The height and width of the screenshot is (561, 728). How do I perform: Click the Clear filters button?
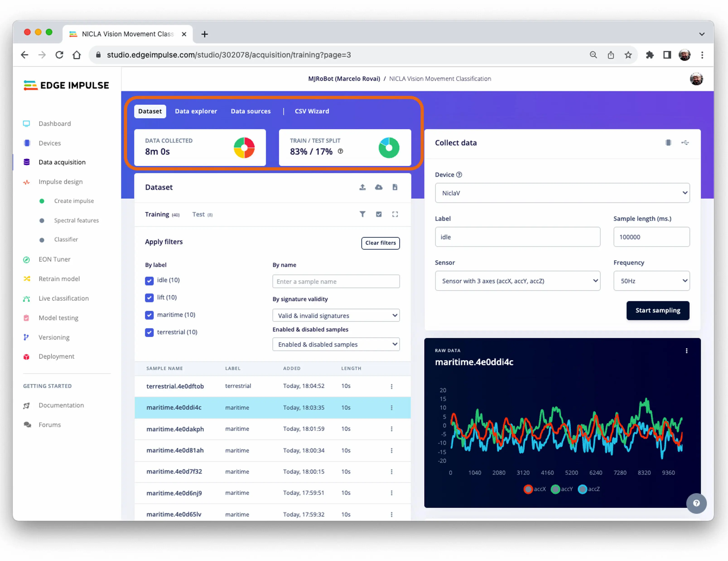coord(380,243)
